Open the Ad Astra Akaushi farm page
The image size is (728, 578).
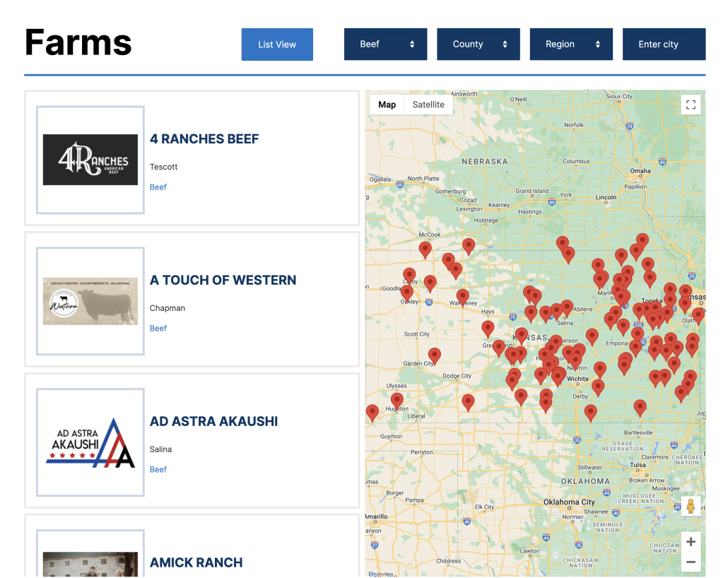click(213, 421)
